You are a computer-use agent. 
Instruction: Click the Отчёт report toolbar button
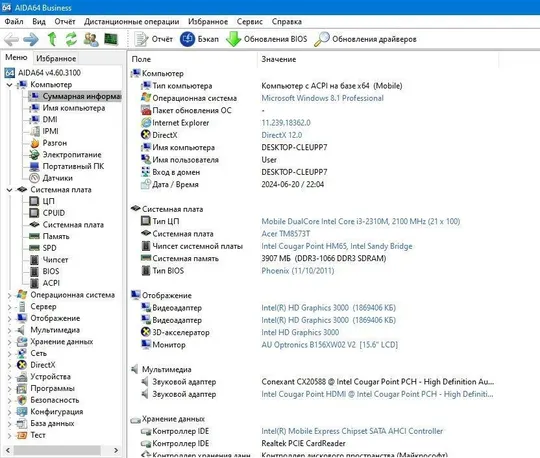pos(154,39)
